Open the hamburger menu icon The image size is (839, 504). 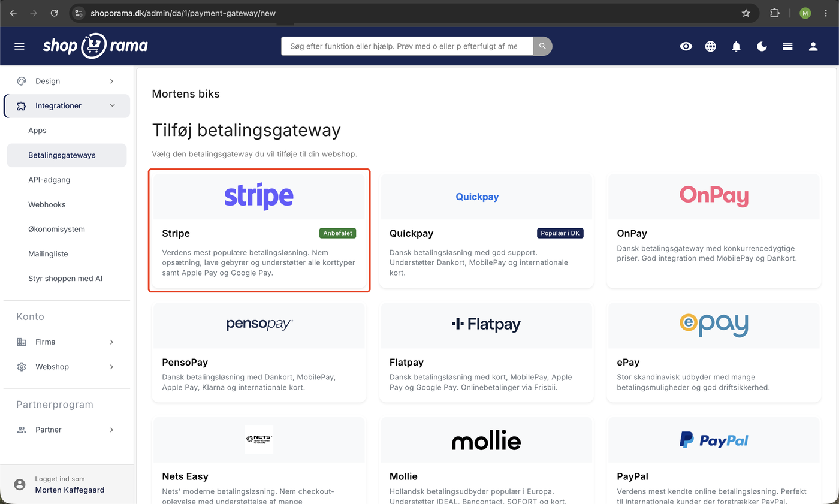tap(19, 46)
